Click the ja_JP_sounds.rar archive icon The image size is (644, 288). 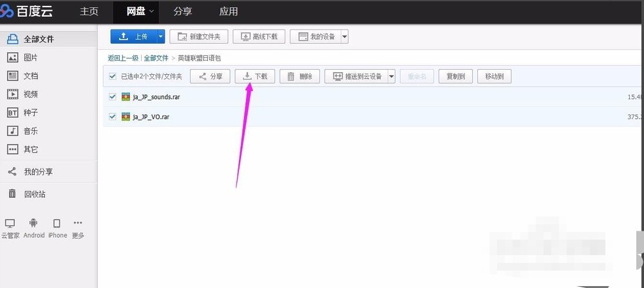click(126, 97)
